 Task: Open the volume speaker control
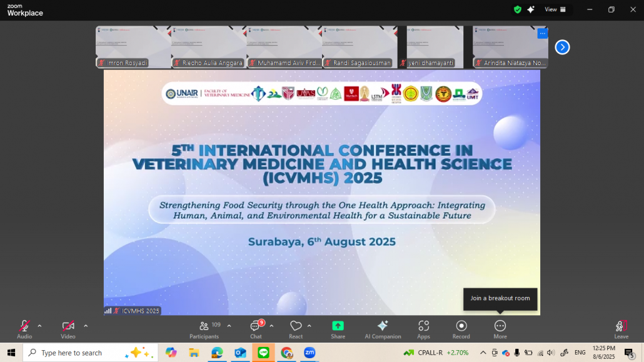tap(551, 353)
